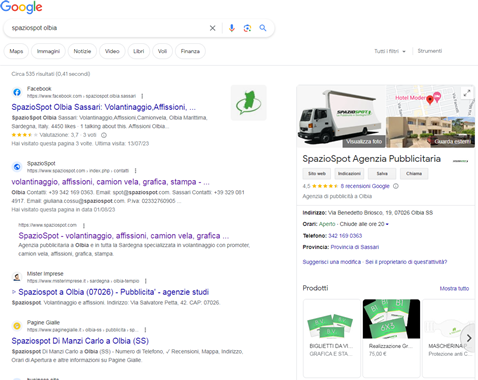Open SpazioSpot - volantinaggio, affissioni sub-result link
478x380 pixels.
coord(124,236)
